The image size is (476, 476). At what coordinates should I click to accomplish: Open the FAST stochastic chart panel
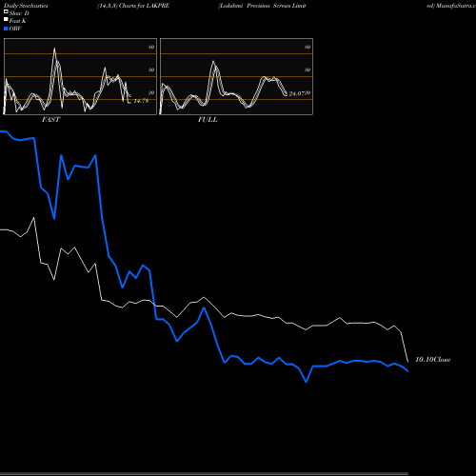[80, 76]
